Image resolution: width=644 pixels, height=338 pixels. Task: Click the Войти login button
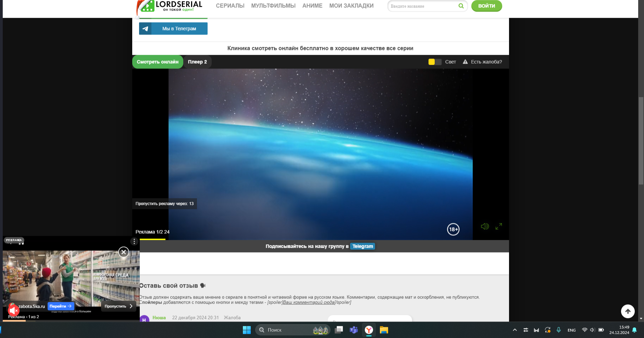pos(486,6)
